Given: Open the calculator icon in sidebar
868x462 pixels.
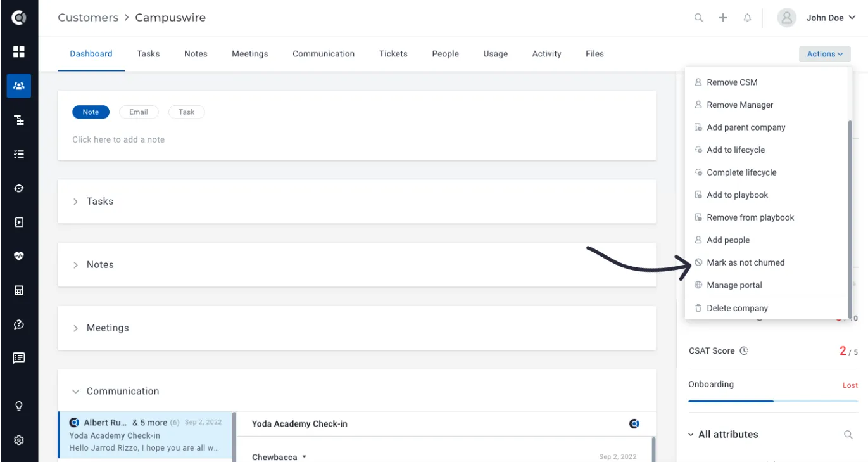Looking at the screenshot, I should [x=19, y=291].
